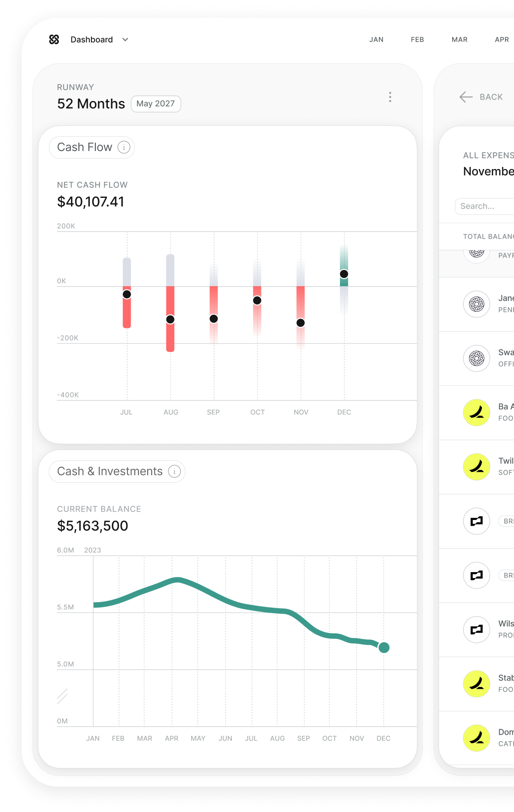
Task: Click the Cash & Investments info icon
Action: click(174, 471)
